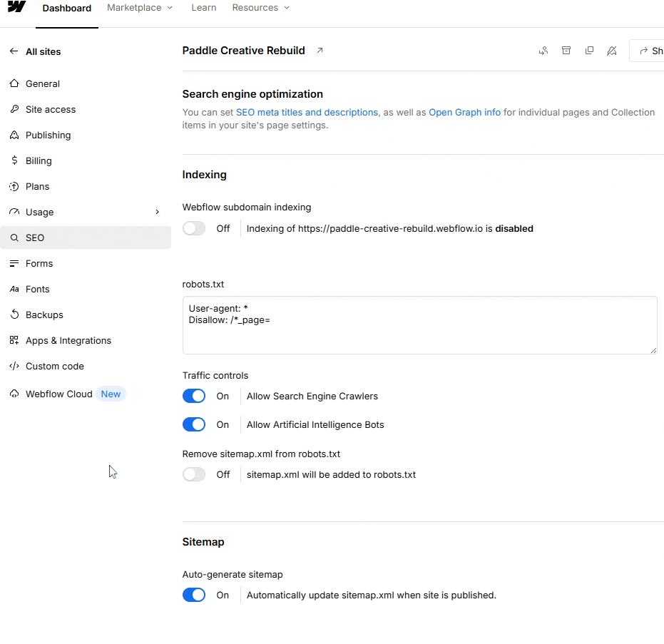Click the SEO magnifier icon
Screen dimensions: 664x644
[14, 237]
